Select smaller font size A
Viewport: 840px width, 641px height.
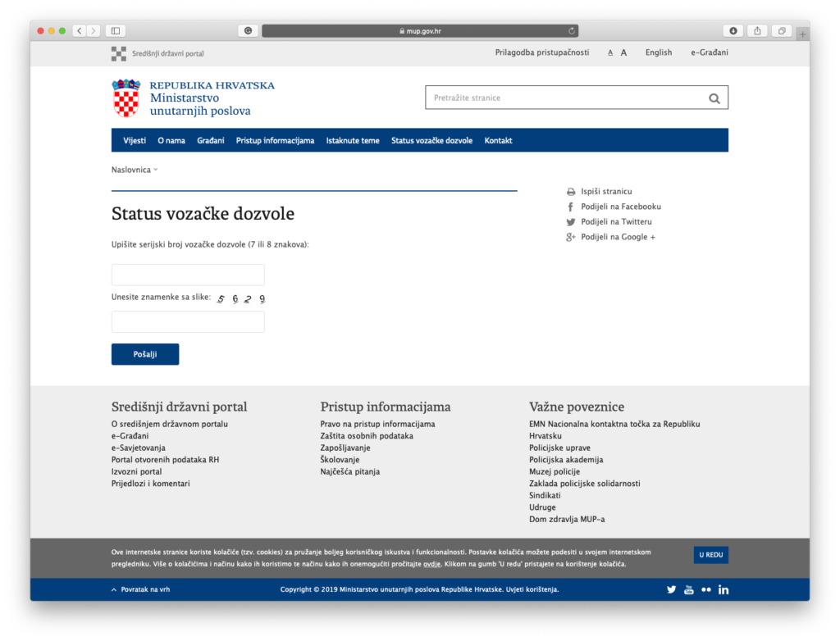point(610,52)
